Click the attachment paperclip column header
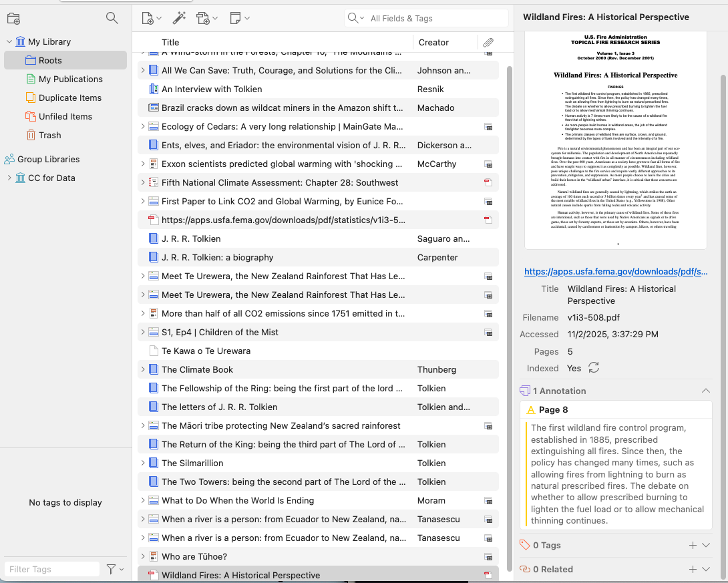The image size is (728, 583). [488, 43]
